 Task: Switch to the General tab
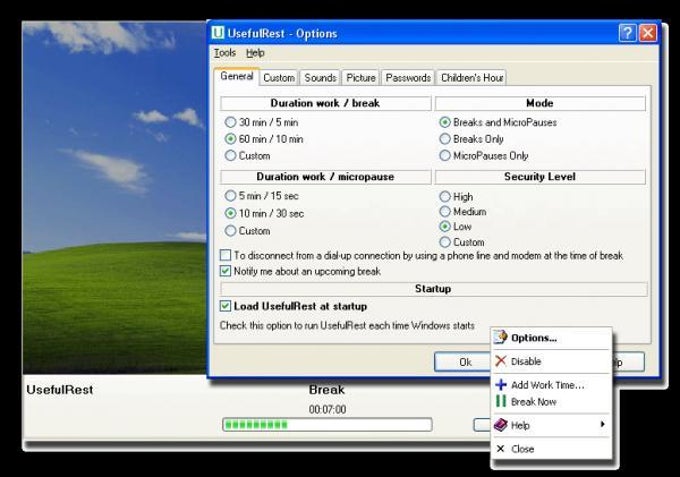tap(237, 76)
